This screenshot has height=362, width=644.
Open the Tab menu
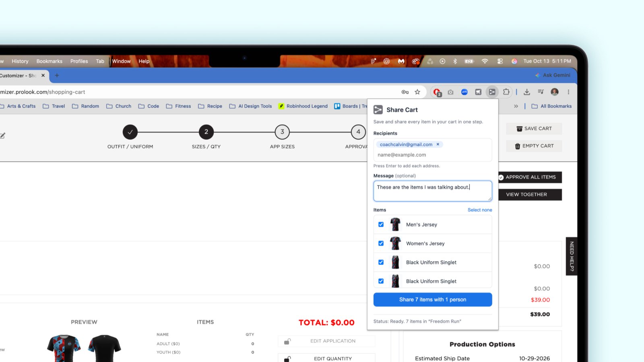pos(100,61)
